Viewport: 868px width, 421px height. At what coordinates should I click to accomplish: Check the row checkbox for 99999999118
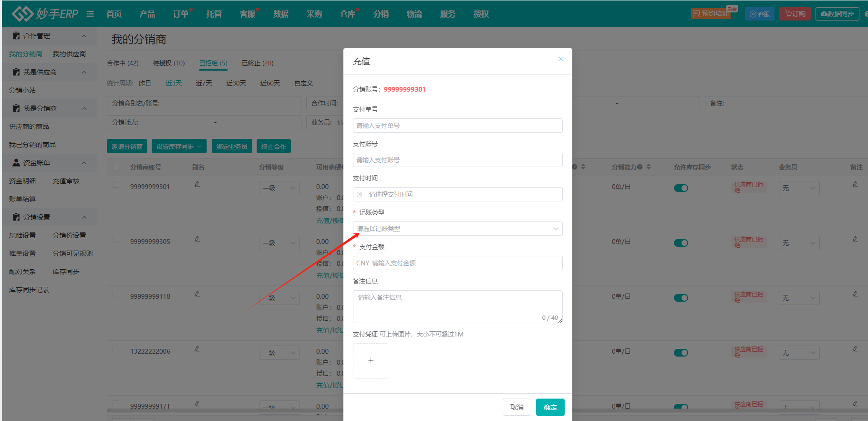[x=116, y=294]
